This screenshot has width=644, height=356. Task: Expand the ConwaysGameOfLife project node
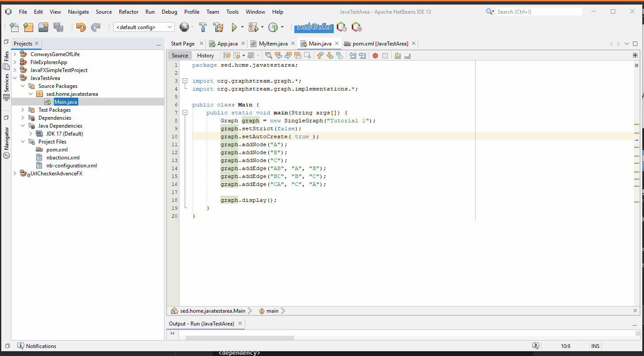click(x=15, y=54)
